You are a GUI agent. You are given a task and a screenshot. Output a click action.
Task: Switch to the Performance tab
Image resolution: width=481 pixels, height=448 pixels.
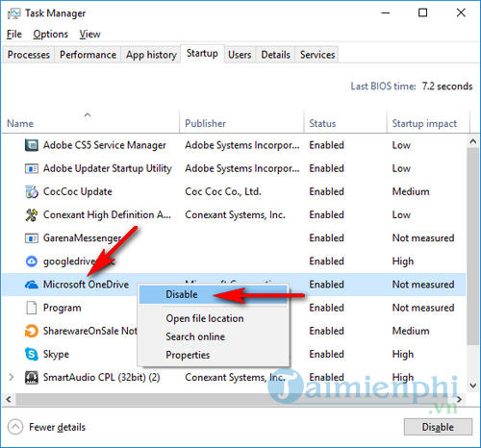(88, 55)
